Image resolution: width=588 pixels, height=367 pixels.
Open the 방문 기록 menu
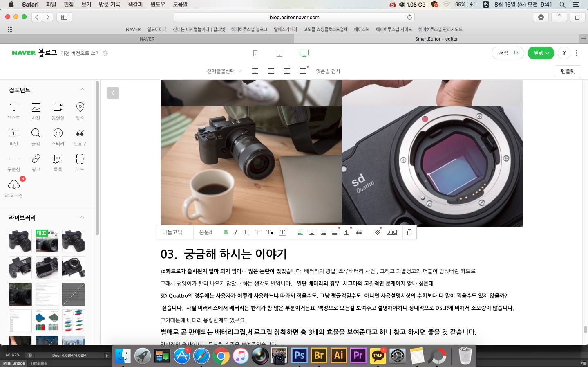(x=110, y=5)
